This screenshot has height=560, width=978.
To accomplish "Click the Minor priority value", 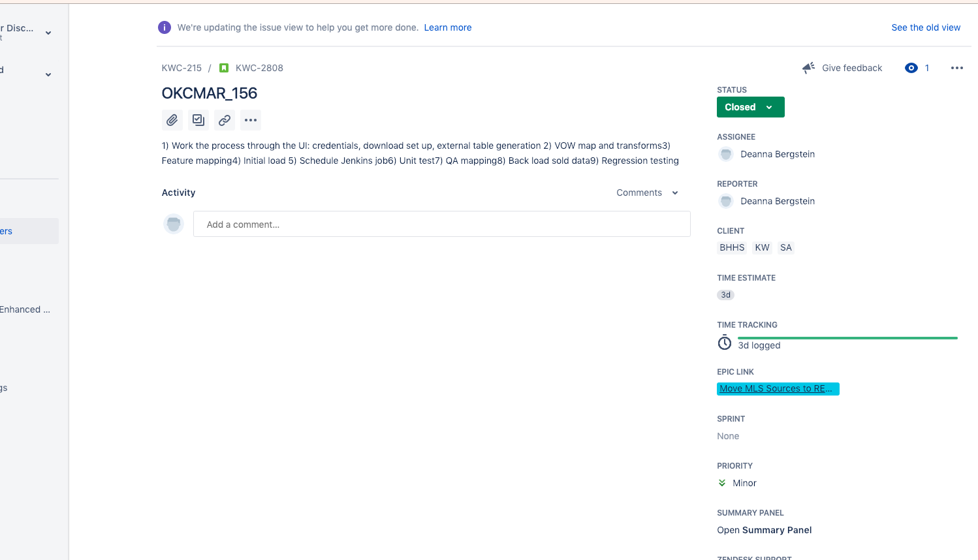I will (x=744, y=483).
